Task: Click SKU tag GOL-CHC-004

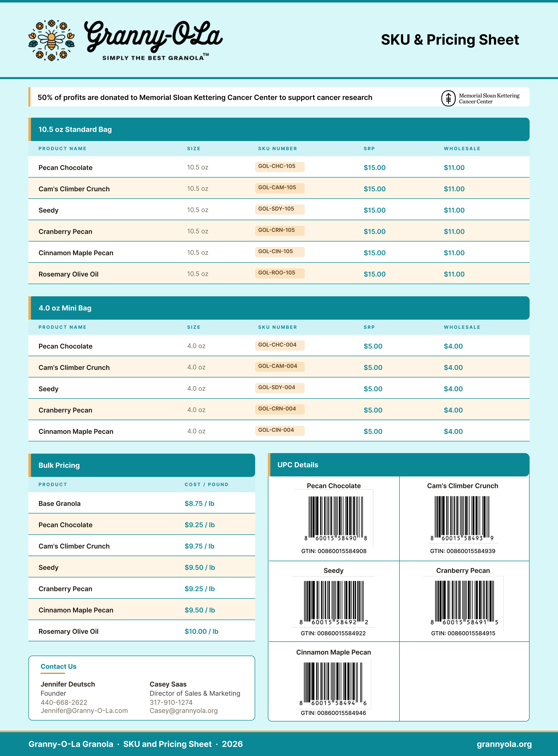Action: [280, 345]
